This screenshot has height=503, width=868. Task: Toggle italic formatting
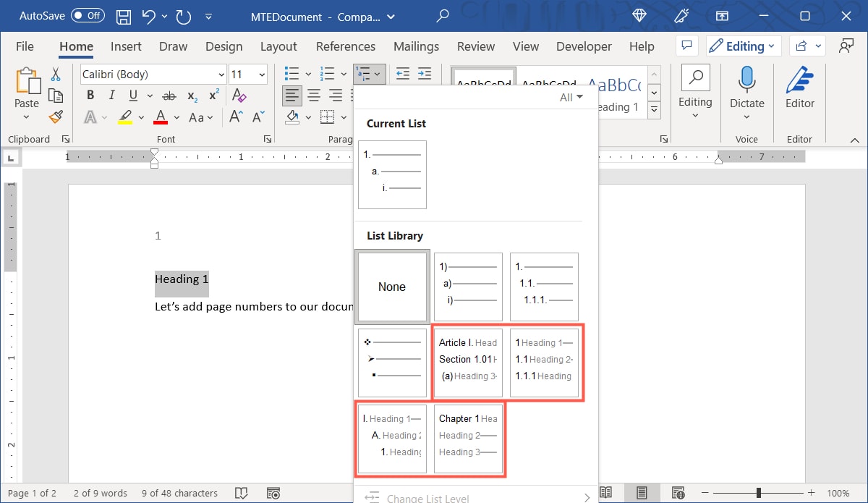pyautogui.click(x=111, y=95)
